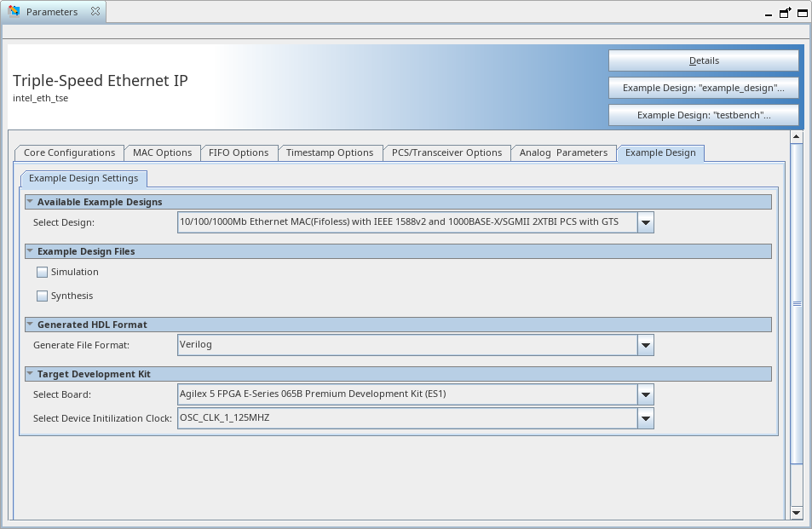This screenshot has height=529, width=812.
Task: Switch to the Timestamp Options tab
Action: (x=330, y=152)
